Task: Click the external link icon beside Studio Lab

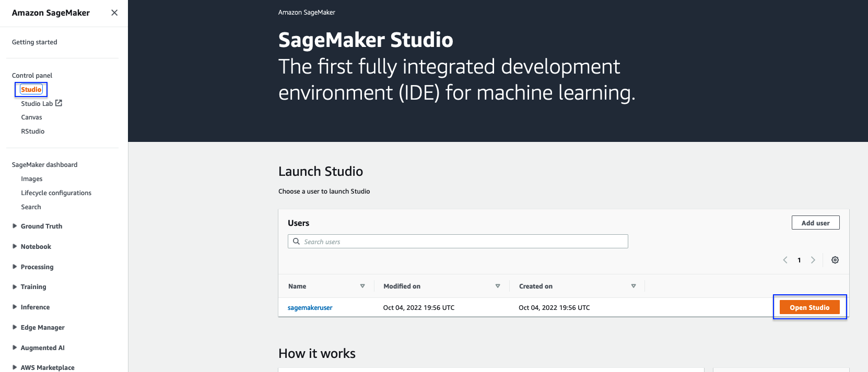Action: (x=58, y=103)
